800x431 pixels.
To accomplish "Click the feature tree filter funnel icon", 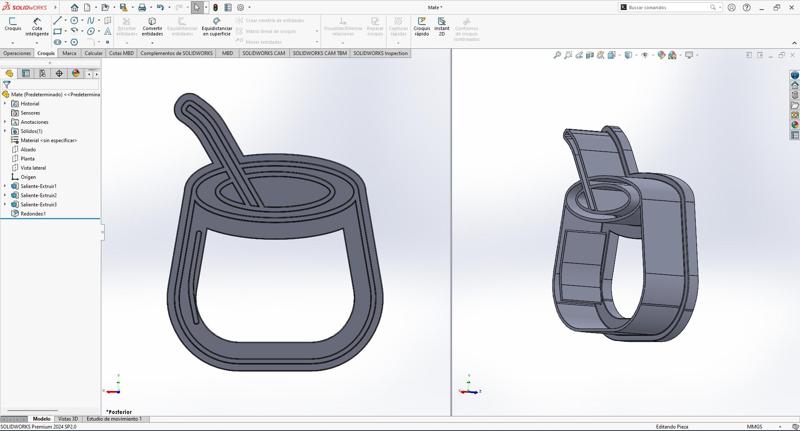I will click(x=7, y=85).
